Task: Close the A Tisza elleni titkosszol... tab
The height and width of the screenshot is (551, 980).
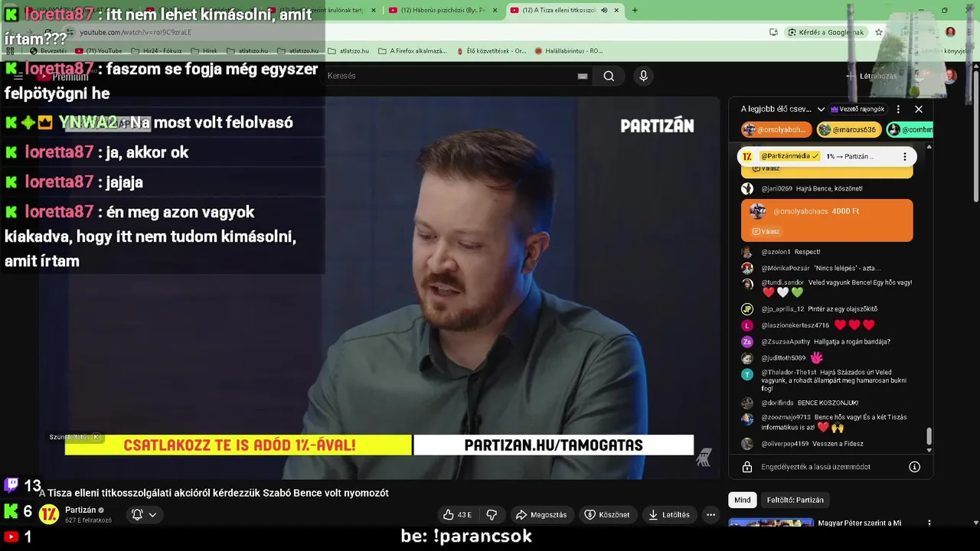Action: tap(618, 10)
